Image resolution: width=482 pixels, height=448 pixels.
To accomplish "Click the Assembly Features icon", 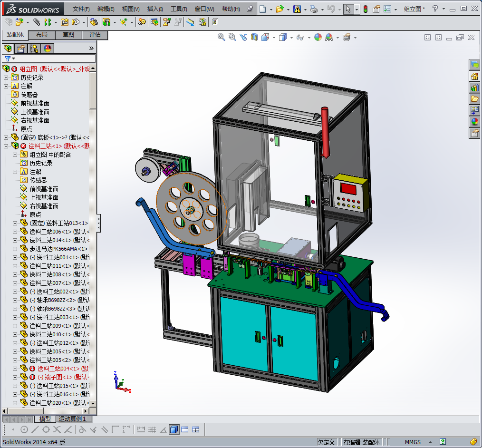I will [x=106, y=22].
